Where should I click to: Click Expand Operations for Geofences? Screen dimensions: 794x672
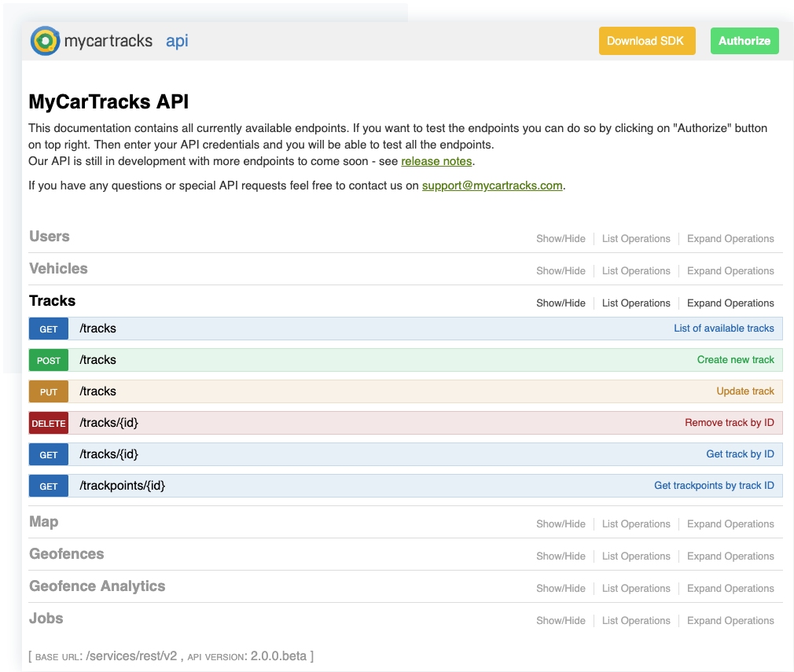coord(730,556)
